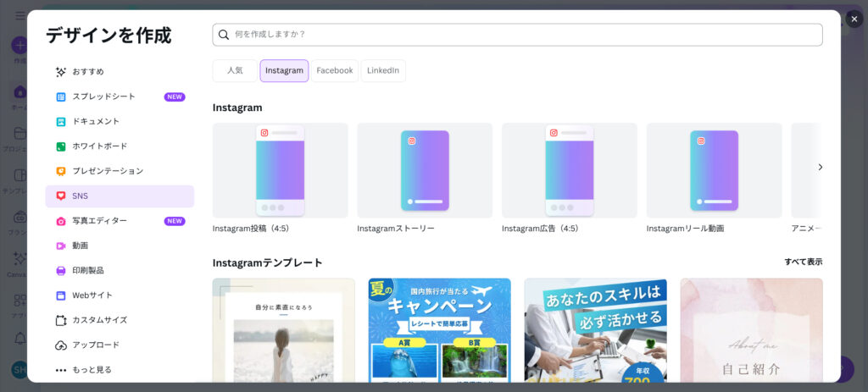The image size is (868, 392).
Task: Show next Instagram formats with arrow
Action: click(x=821, y=167)
